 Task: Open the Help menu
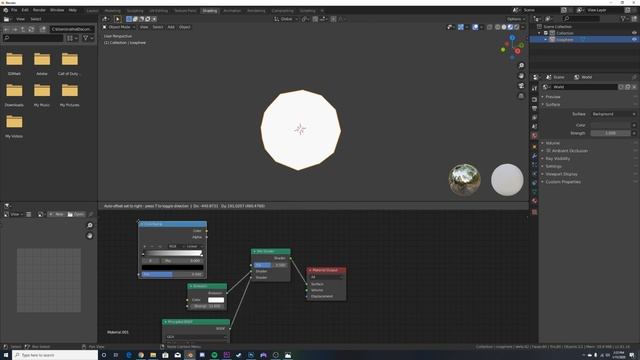(73, 10)
